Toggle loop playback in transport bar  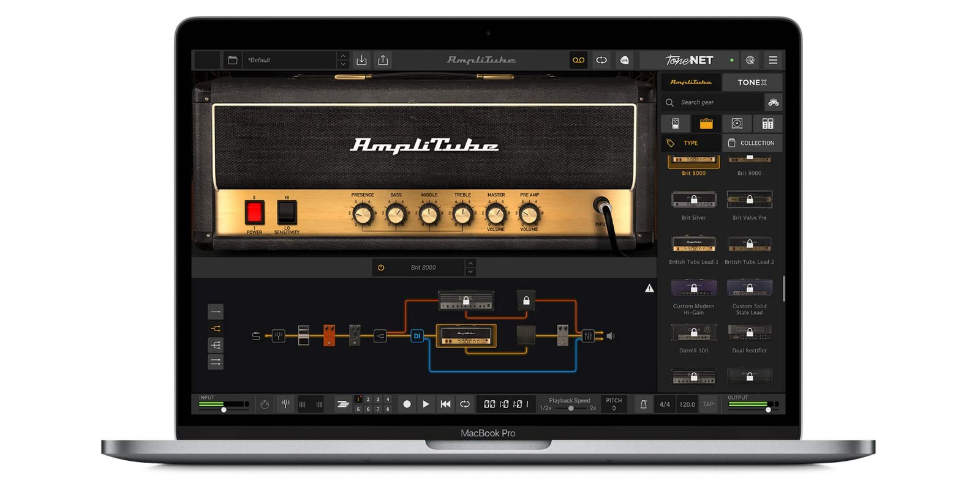(465, 404)
